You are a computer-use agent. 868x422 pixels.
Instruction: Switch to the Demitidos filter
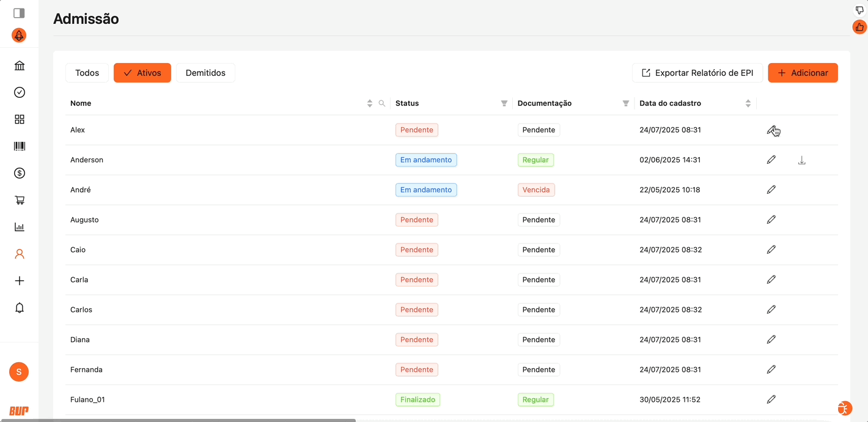click(205, 73)
